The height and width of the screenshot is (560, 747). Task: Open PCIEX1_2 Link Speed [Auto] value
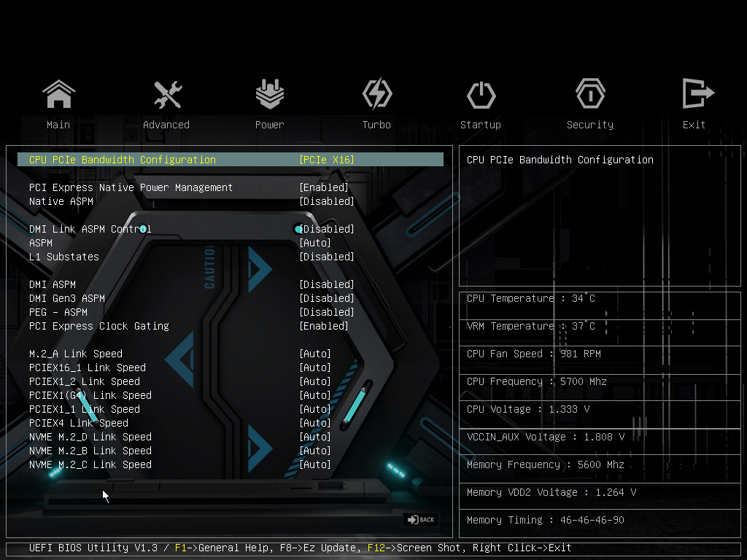pyautogui.click(x=315, y=381)
